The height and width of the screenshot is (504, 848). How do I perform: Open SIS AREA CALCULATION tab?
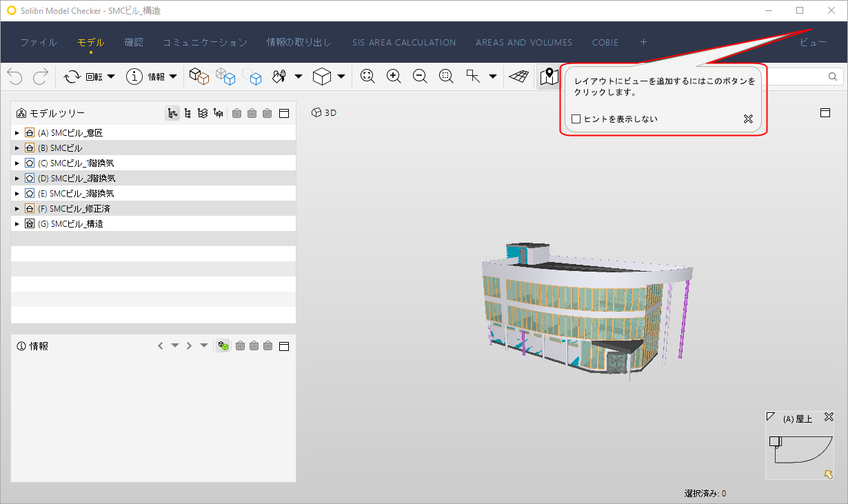[x=404, y=43]
